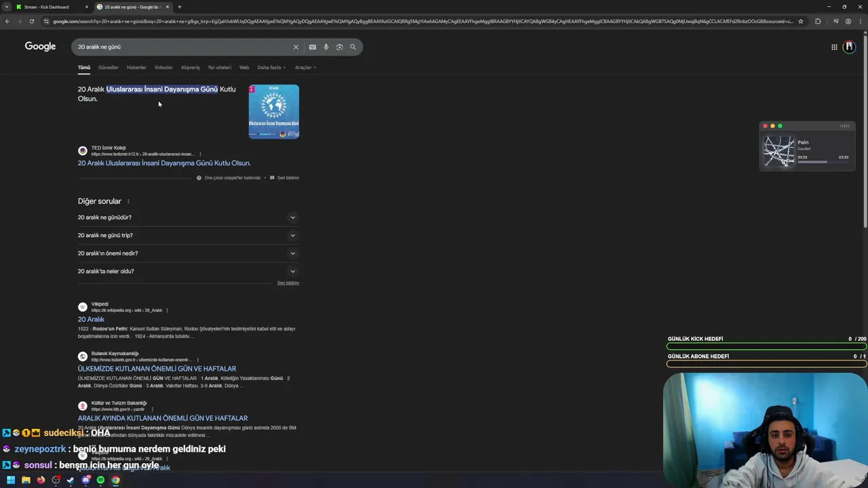The width and height of the screenshot is (868, 488).
Task: Bookmark this page with the star
Action: tap(801, 21)
